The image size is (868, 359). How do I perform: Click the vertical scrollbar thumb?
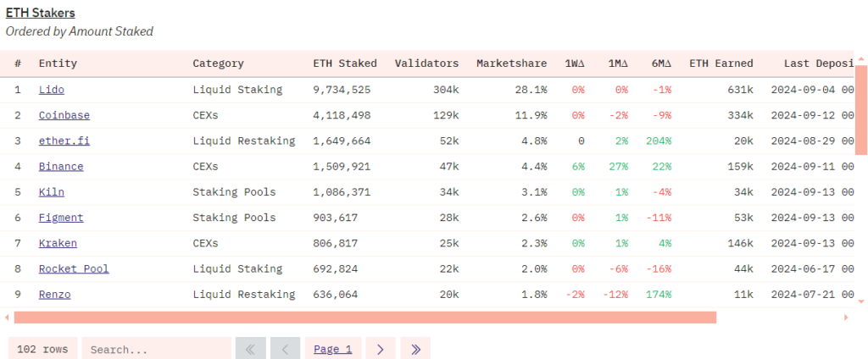tap(861, 109)
